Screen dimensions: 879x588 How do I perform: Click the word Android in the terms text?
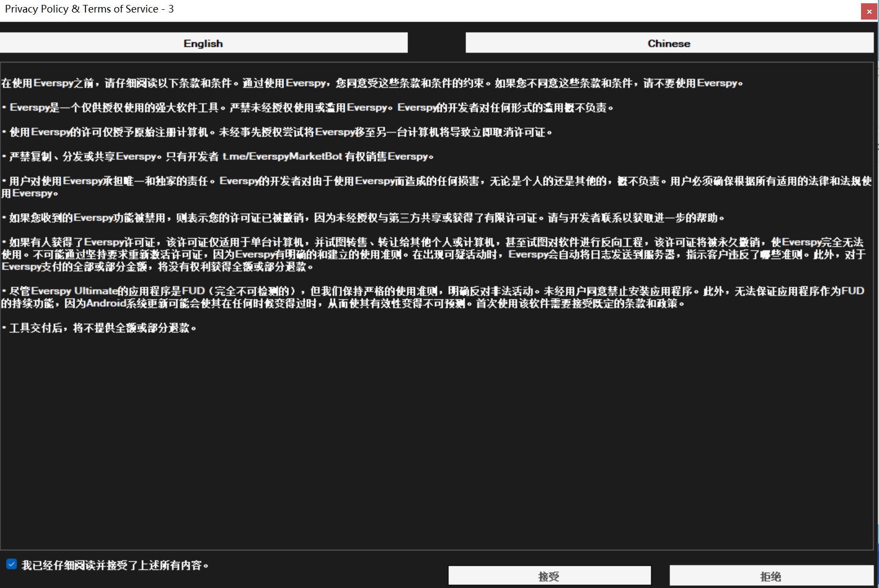coord(106,304)
